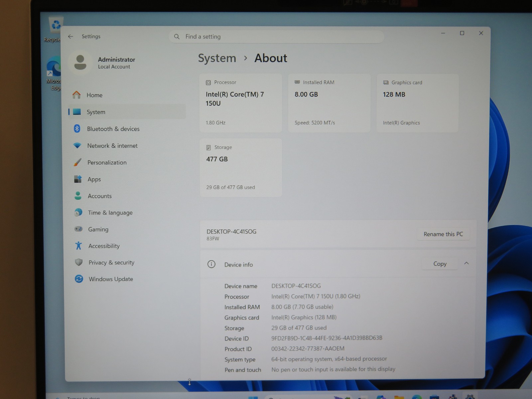532x399 pixels.
Task: Click the Time & language clock icon
Action: pos(78,212)
